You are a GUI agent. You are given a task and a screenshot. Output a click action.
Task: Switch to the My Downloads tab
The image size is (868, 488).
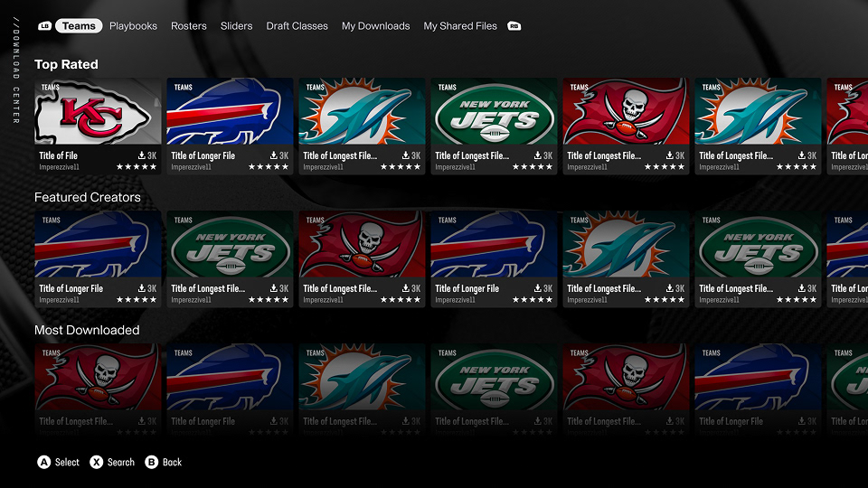point(376,26)
